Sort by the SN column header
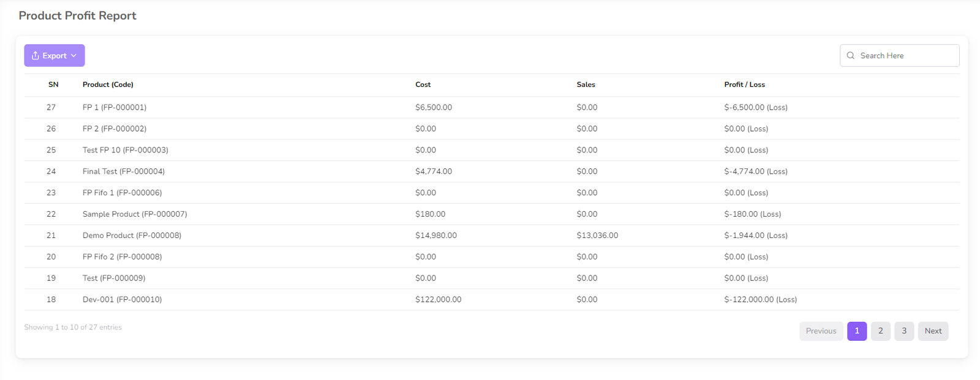Screen dimensions: 980x380 click(x=53, y=84)
